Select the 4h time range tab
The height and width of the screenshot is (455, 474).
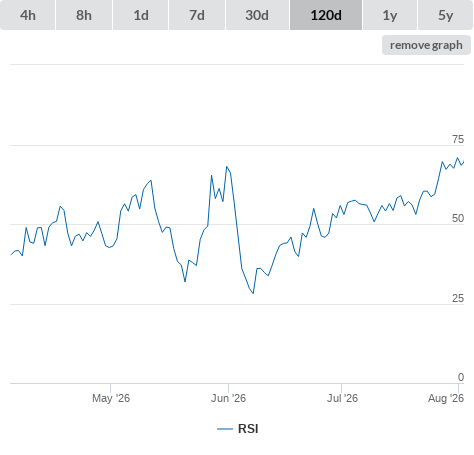pos(27,15)
